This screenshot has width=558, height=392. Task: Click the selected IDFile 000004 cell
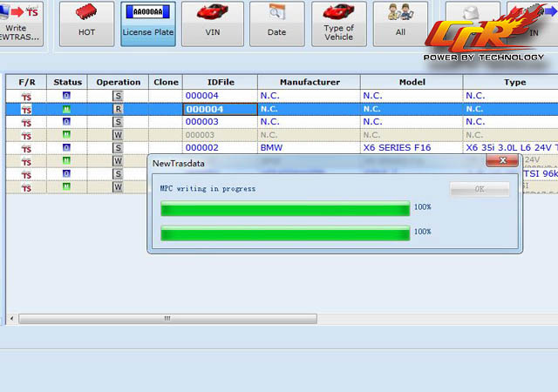pyautogui.click(x=220, y=109)
